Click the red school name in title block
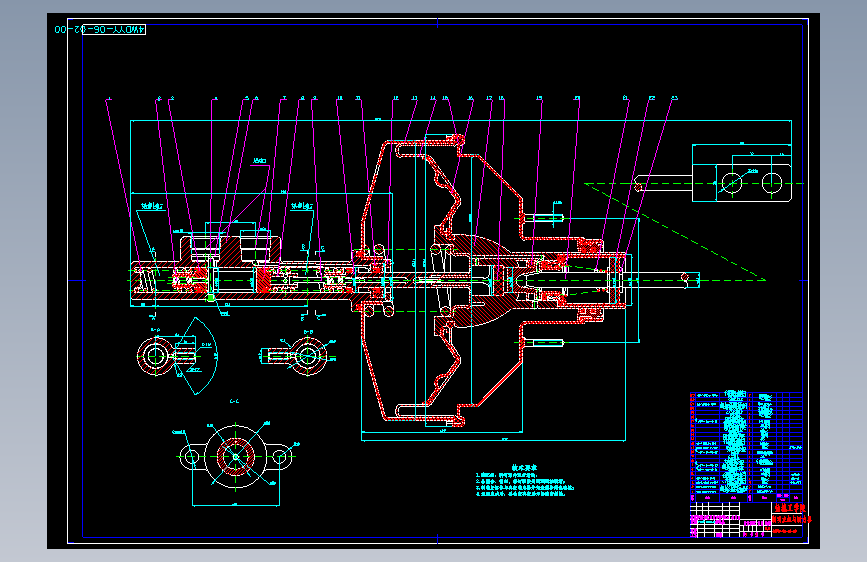This screenshot has height=562, width=867. click(x=789, y=508)
